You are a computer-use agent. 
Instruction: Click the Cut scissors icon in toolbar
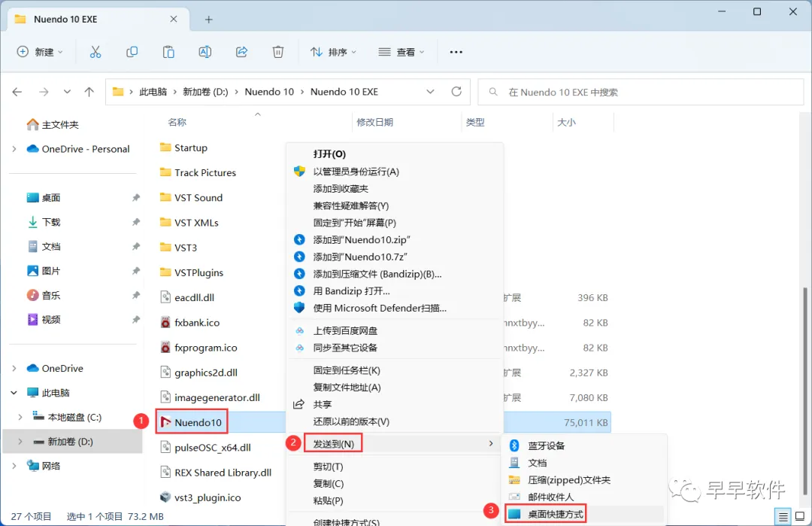pos(95,52)
